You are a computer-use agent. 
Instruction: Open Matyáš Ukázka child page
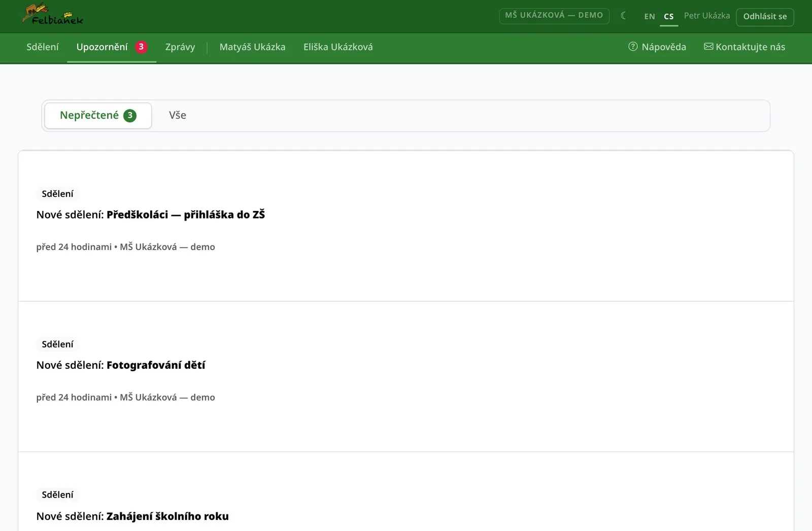point(252,47)
